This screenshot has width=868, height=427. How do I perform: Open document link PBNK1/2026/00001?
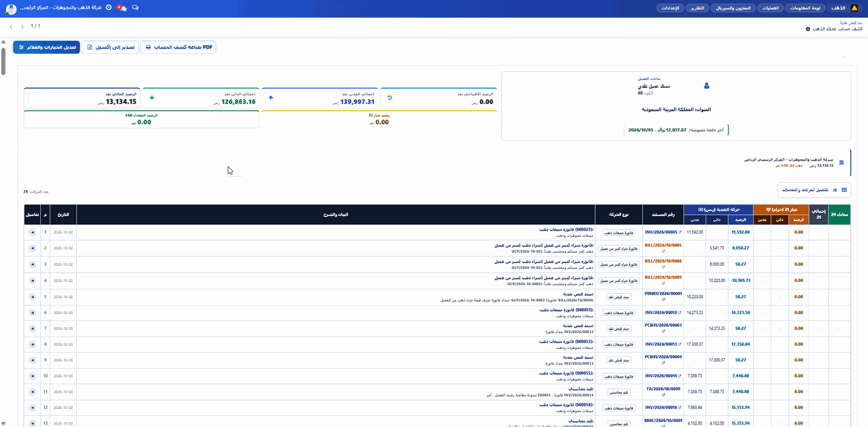coord(663,293)
